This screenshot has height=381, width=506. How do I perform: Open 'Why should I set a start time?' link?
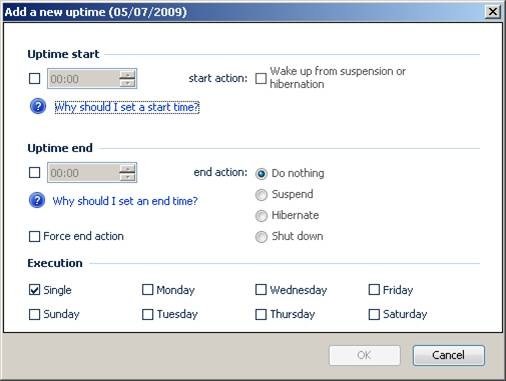click(127, 107)
